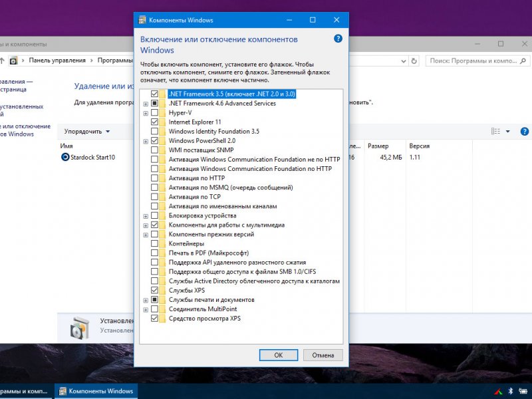Click Программы breadcrumb in address bar

[x=115, y=61]
